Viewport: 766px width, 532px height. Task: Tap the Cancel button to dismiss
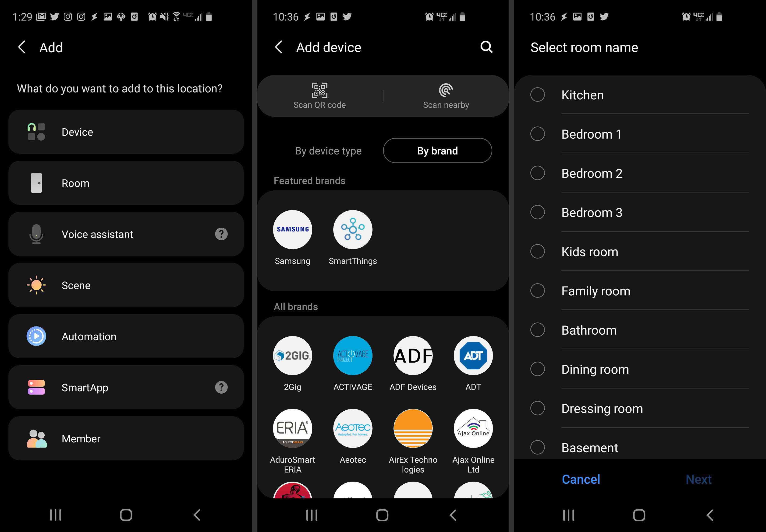click(x=580, y=479)
